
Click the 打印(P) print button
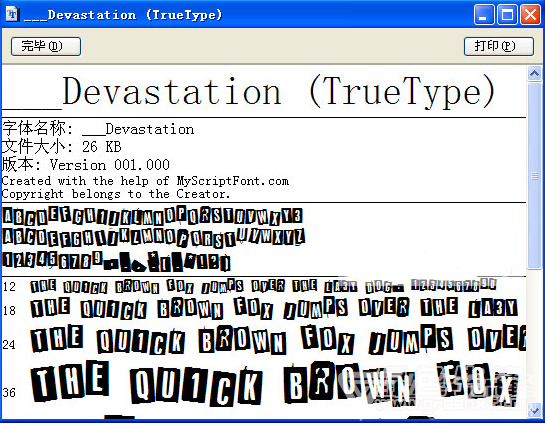(x=499, y=46)
